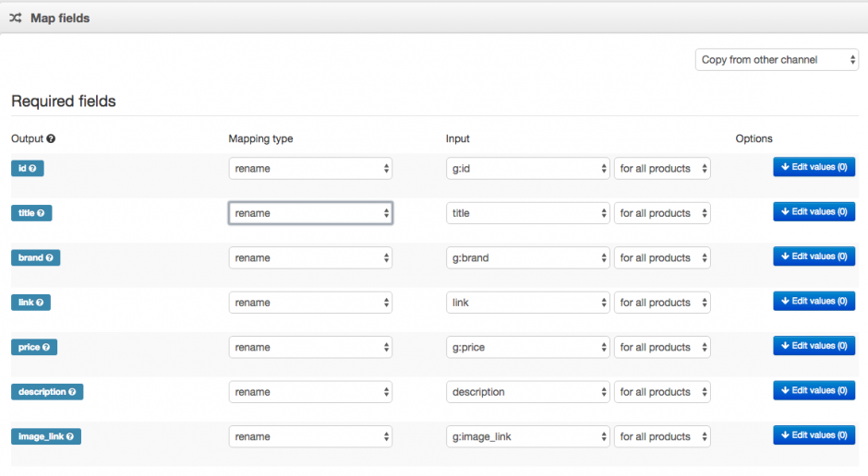This screenshot has height=476, width=868.
Task: Click the link output tag
Action: 30,303
